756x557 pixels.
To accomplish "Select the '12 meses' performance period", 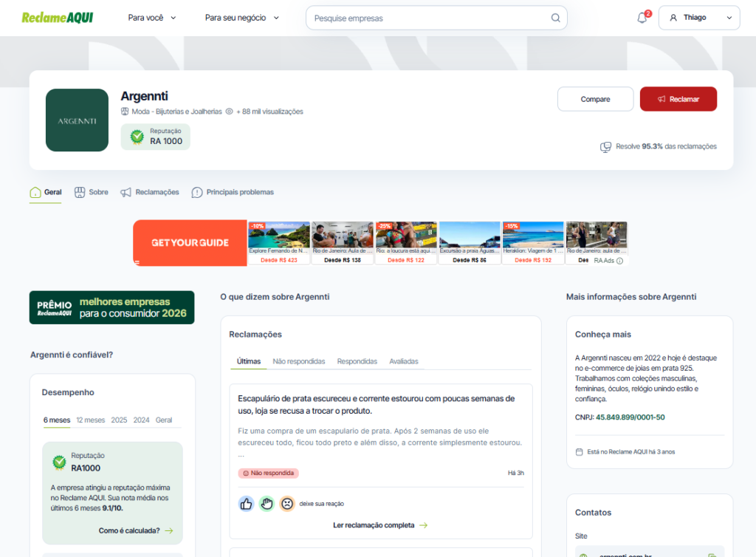I will [91, 420].
